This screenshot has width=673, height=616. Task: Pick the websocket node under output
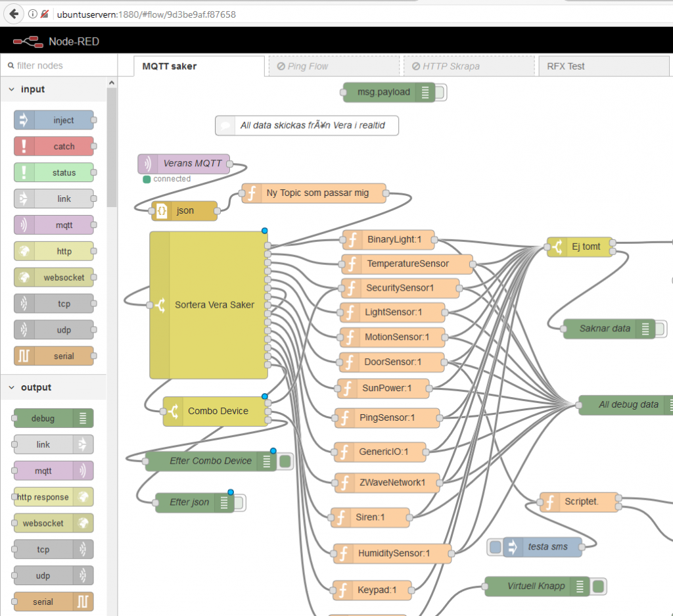[x=54, y=523]
